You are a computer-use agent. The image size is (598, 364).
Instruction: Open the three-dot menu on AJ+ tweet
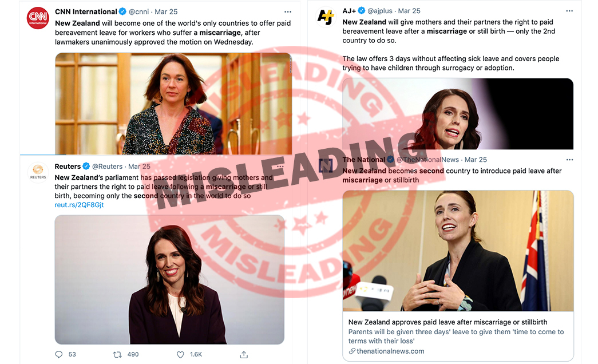(x=569, y=11)
